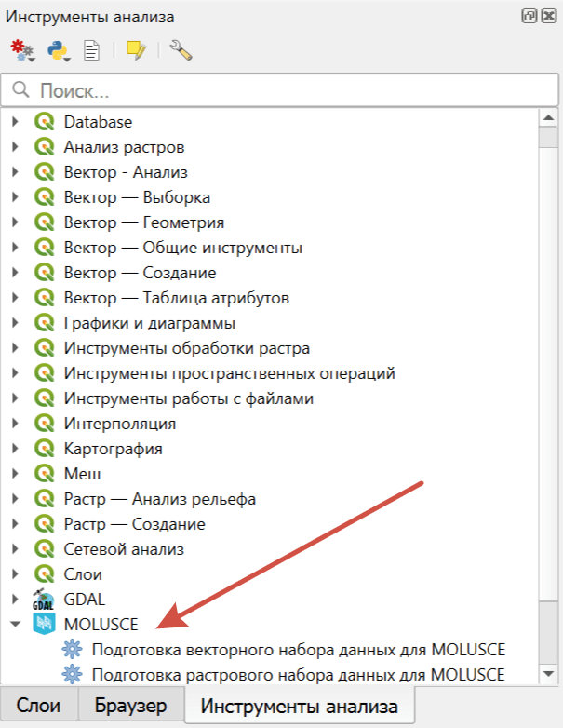
Task: Collapse the MOLUSCE group
Action: point(15,624)
